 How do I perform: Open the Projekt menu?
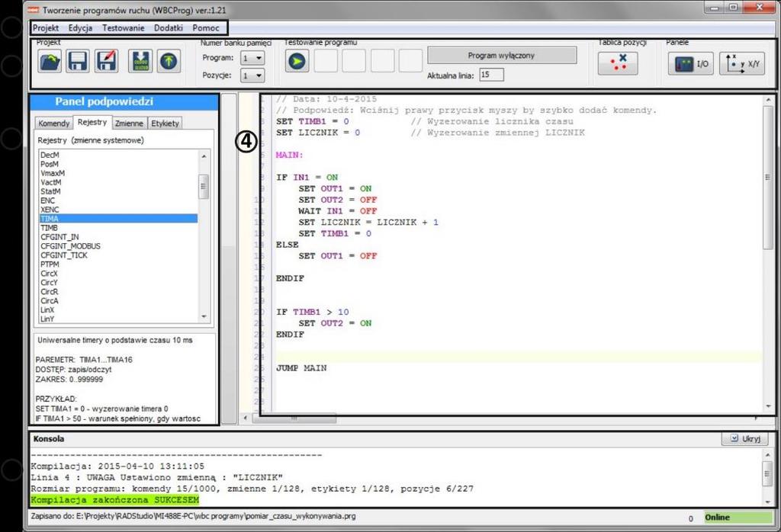(46, 28)
